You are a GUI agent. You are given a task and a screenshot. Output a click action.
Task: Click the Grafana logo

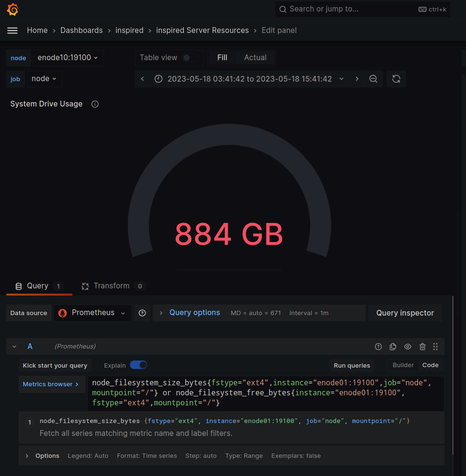tap(12, 10)
